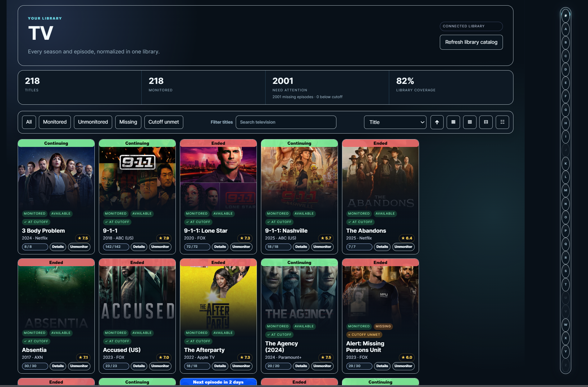Open Details for The Abandons

click(x=382, y=247)
